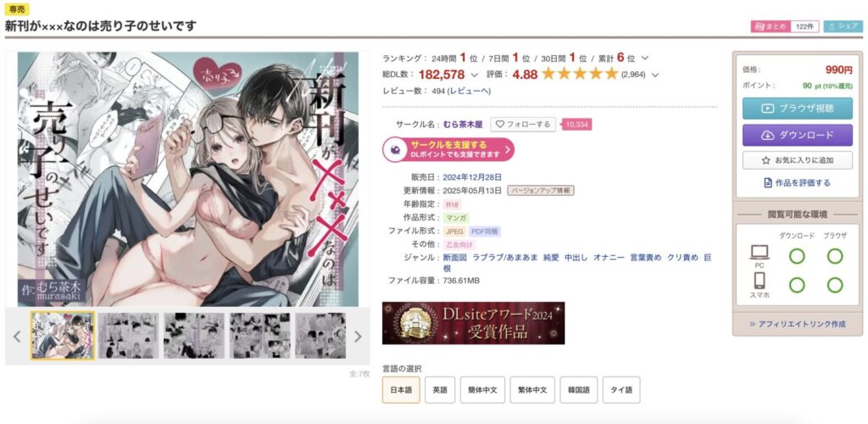Open the 断面図 genre tag

(455, 258)
